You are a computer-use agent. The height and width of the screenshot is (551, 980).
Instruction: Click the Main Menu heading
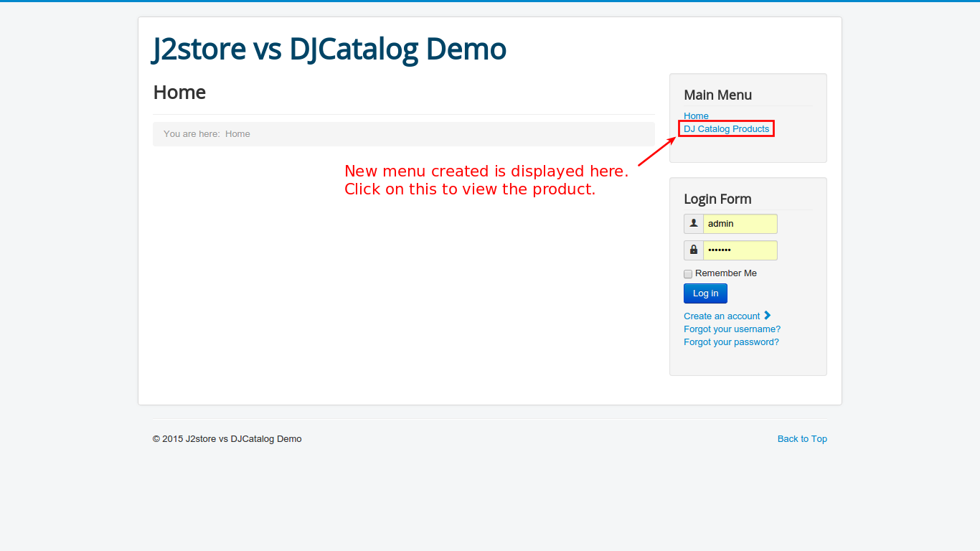[x=717, y=95]
